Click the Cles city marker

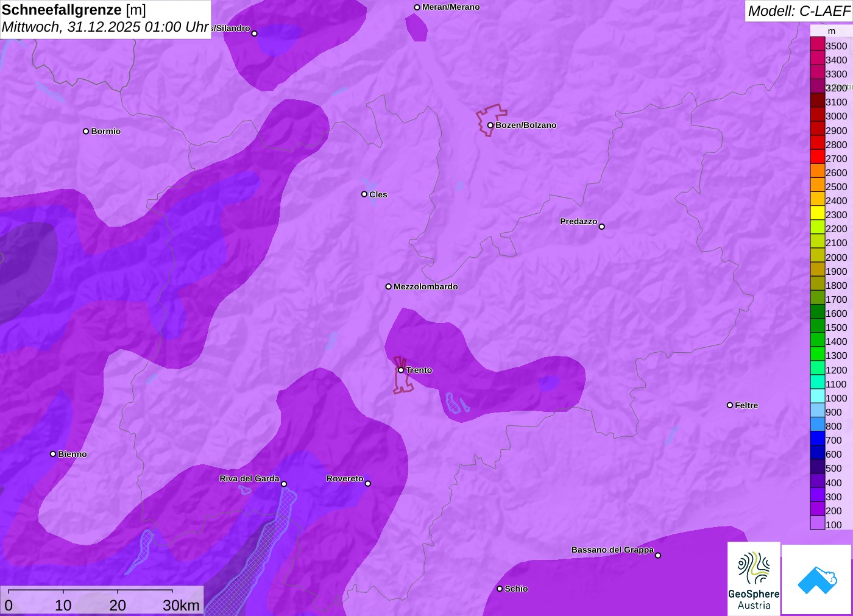(x=364, y=194)
